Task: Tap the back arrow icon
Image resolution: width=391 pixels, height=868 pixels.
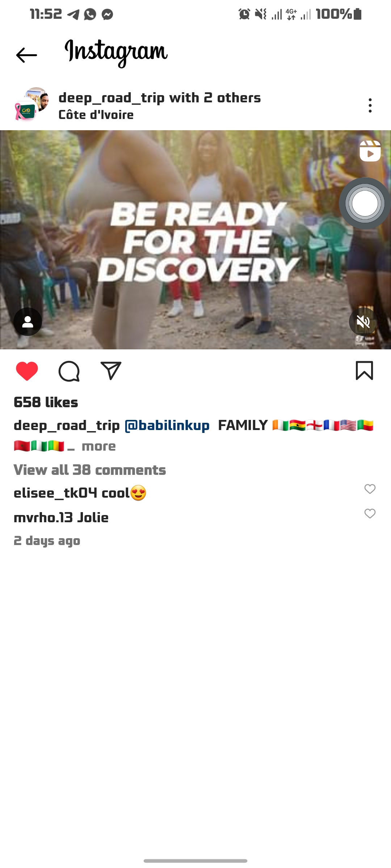Action: point(26,55)
